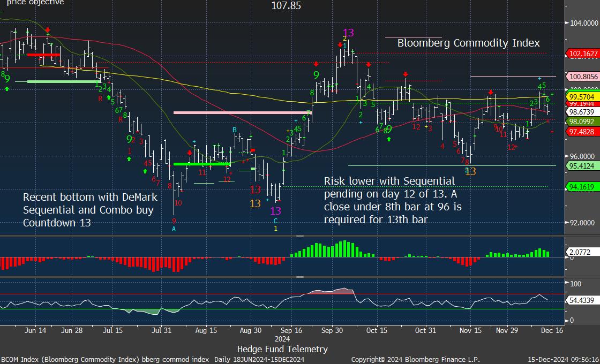Viewport: 600px width, 364px height.
Task: Click the 'Recent bottom with DeMark' annotation
Action: pos(91,210)
